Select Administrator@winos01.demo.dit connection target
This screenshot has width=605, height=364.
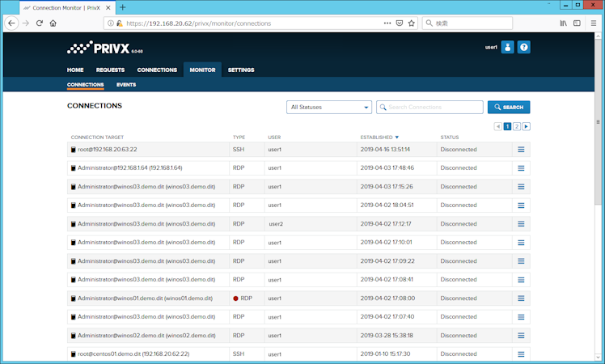tap(145, 298)
